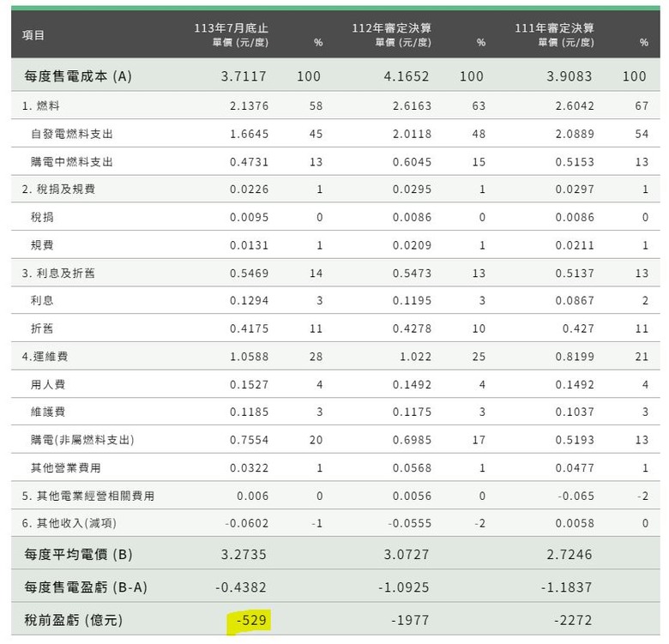This screenshot has height=644, width=669.
Task: Select the value 0.6985
Action: click(413, 440)
